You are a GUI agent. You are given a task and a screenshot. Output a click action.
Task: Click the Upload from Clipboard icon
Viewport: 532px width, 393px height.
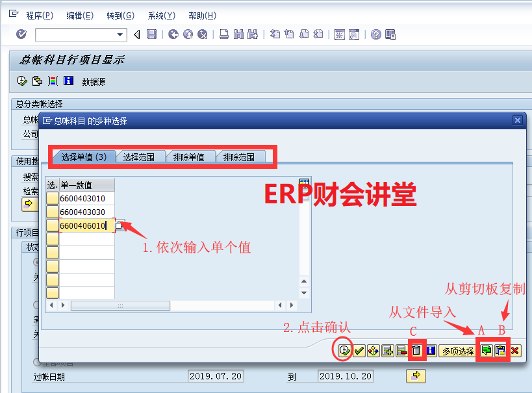(500, 350)
